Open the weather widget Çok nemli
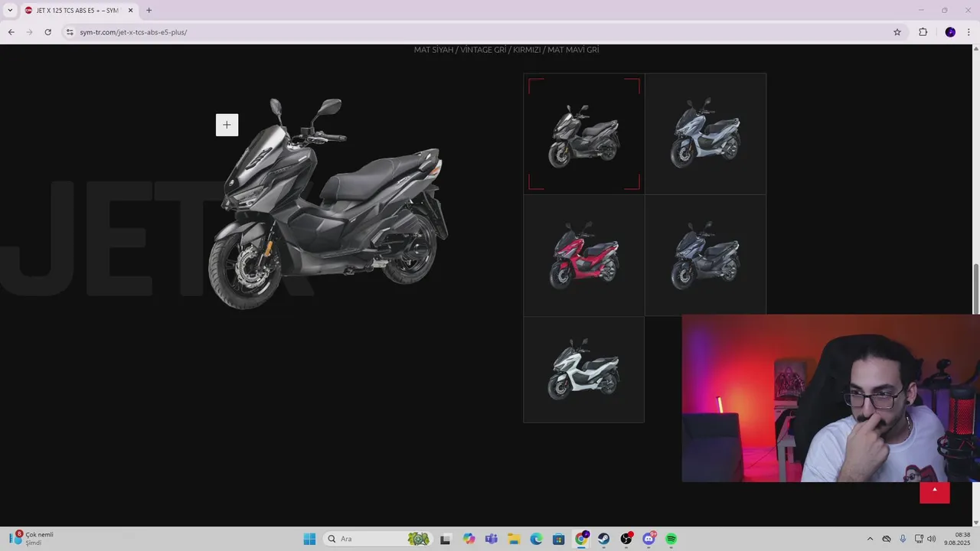The width and height of the screenshot is (980, 551). pyautogui.click(x=32, y=539)
